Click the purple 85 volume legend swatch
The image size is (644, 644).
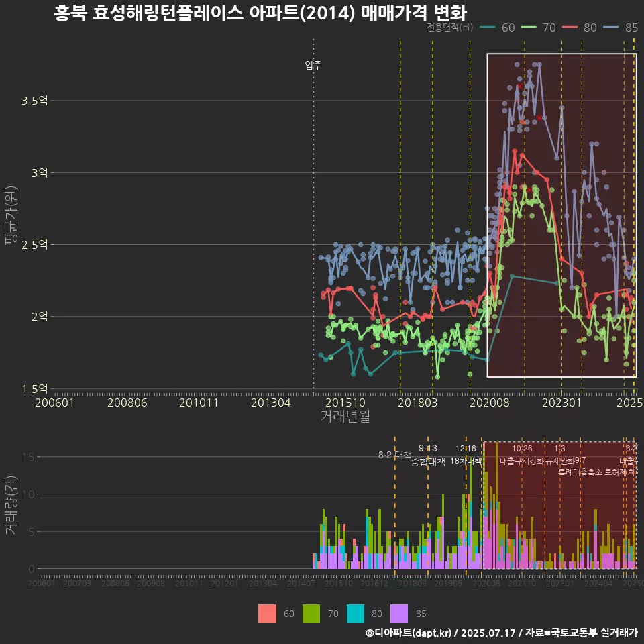[399, 614]
